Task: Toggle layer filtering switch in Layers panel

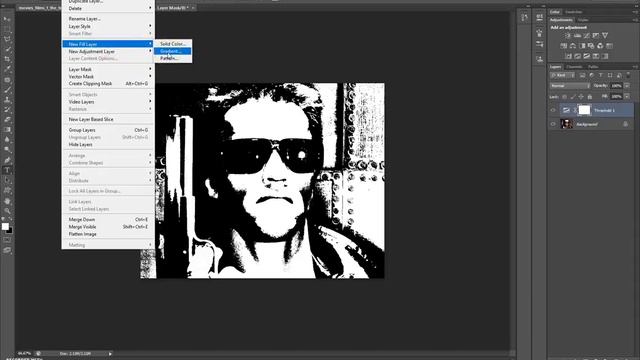Action: pyautogui.click(x=628, y=75)
